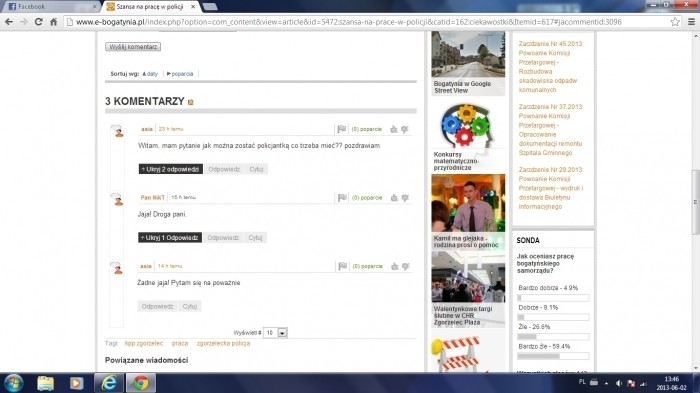The image size is (700, 393).
Task: Collapse reply with Ukryj 1 Odpowiedź
Action: 170,238
